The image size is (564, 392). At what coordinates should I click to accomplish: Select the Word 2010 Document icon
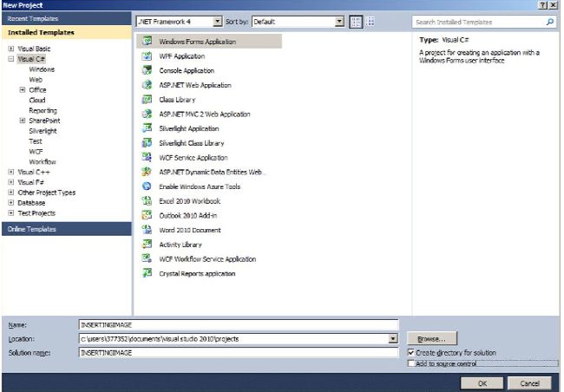click(147, 230)
